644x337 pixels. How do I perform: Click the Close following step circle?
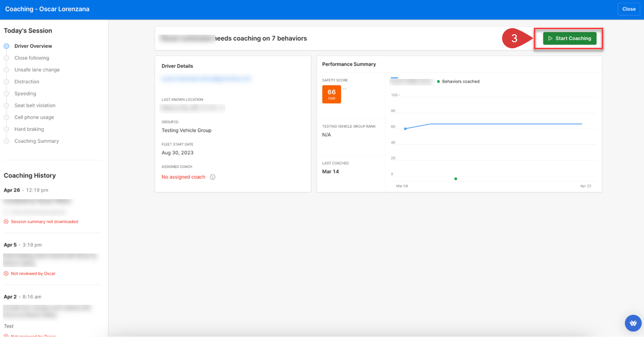point(7,58)
